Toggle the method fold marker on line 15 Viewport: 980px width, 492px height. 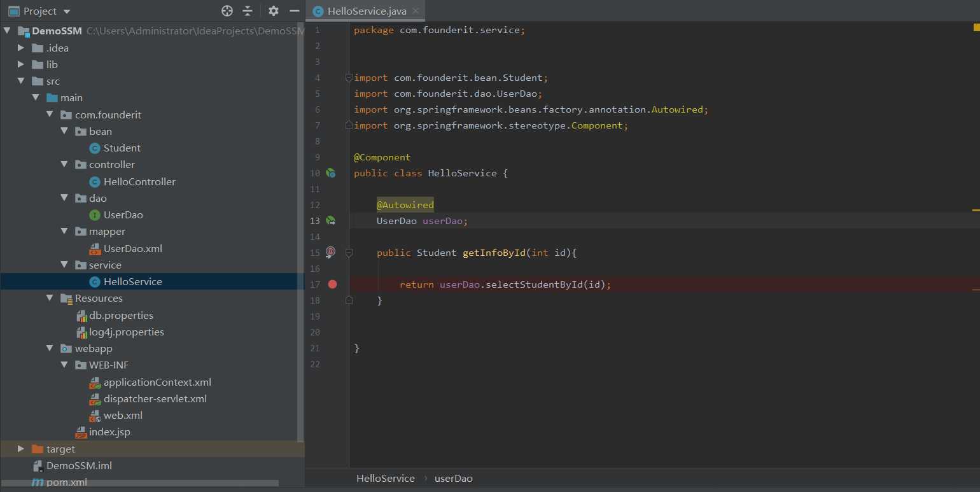pos(348,253)
